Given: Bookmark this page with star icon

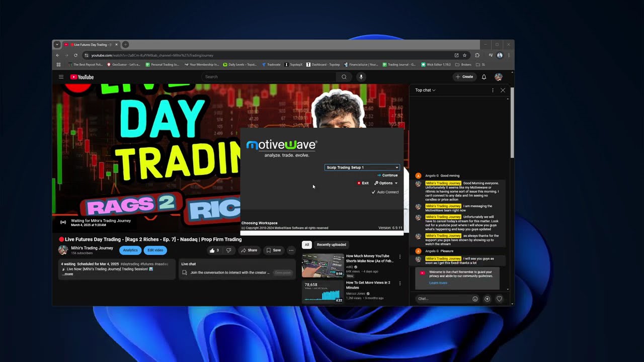Looking at the screenshot, I should [464, 55].
